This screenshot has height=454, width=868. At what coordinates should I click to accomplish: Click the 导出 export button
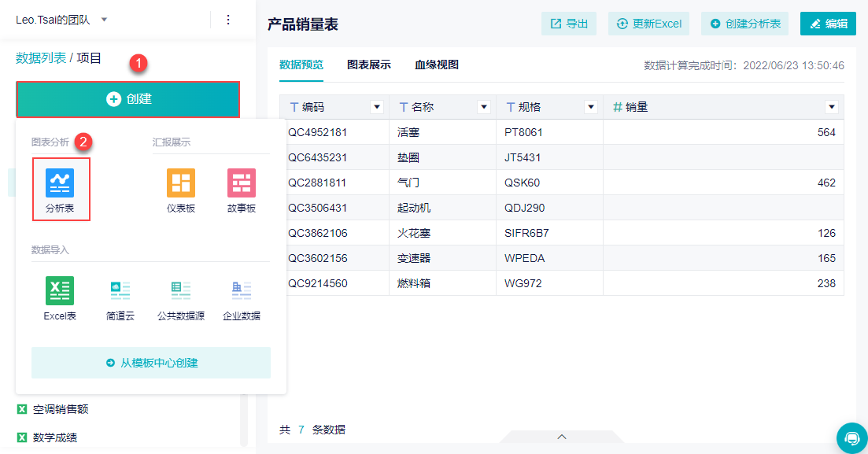click(569, 24)
